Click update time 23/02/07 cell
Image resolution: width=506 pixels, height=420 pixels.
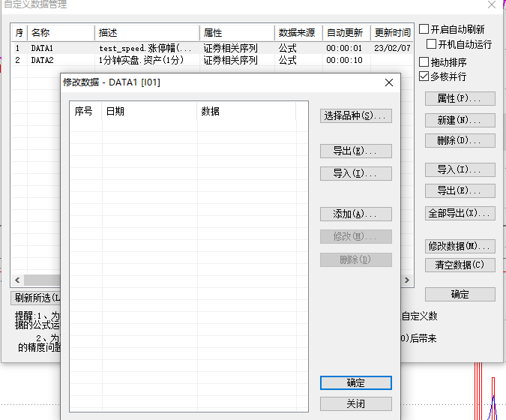click(x=392, y=48)
